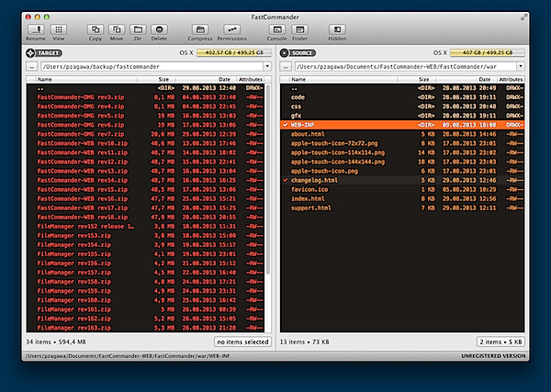The width and height of the screenshot is (551, 392).
Task: Click the Delete toolbar icon
Action: click(159, 29)
